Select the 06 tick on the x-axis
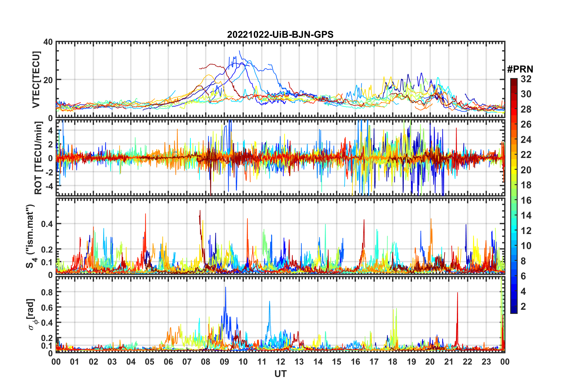The width and height of the screenshot is (561, 392). click(168, 362)
